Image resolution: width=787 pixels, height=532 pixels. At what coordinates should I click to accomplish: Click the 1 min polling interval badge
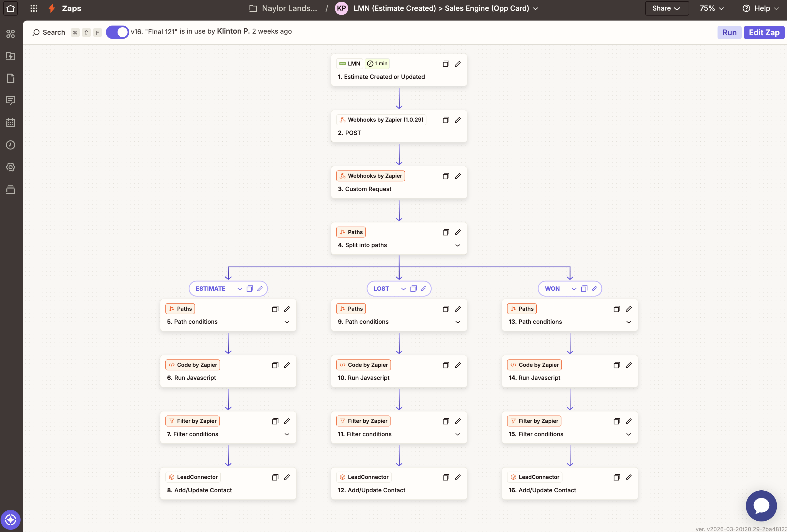pyautogui.click(x=377, y=64)
